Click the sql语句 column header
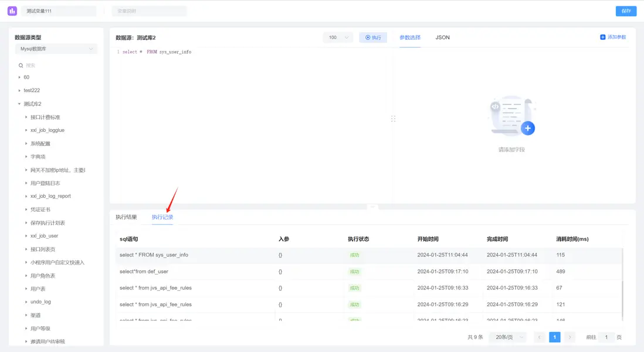The height and width of the screenshot is (352, 644). coord(128,239)
